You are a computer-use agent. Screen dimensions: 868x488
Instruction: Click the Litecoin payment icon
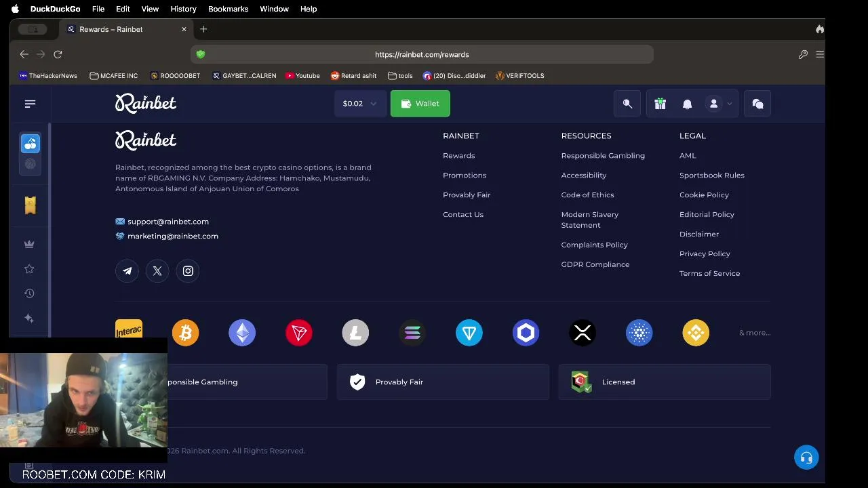[x=355, y=333]
